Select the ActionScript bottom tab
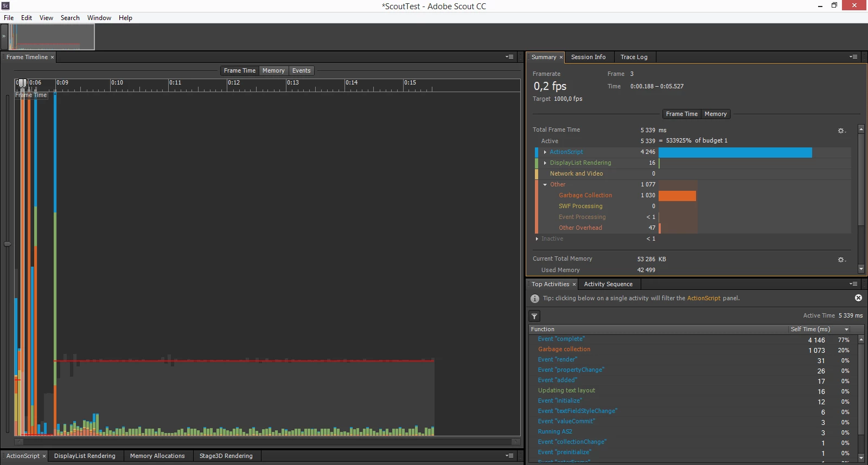Image resolution: width=868 pixels, height=465 pixels. (23, 456)
